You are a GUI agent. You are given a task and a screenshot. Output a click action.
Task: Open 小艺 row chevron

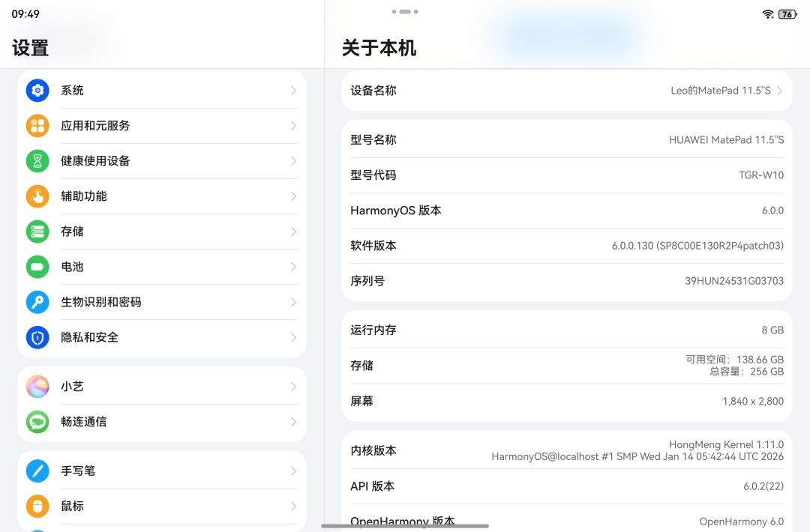(x=293, y=387)
